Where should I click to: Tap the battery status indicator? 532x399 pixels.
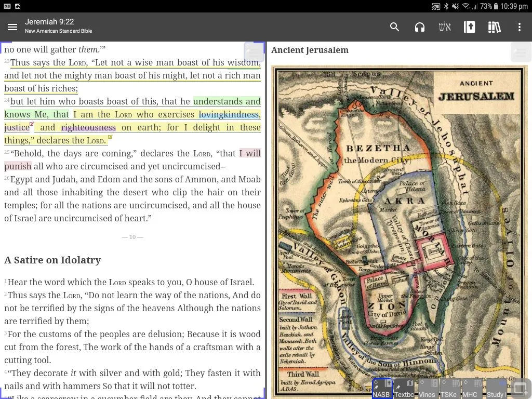489,6
